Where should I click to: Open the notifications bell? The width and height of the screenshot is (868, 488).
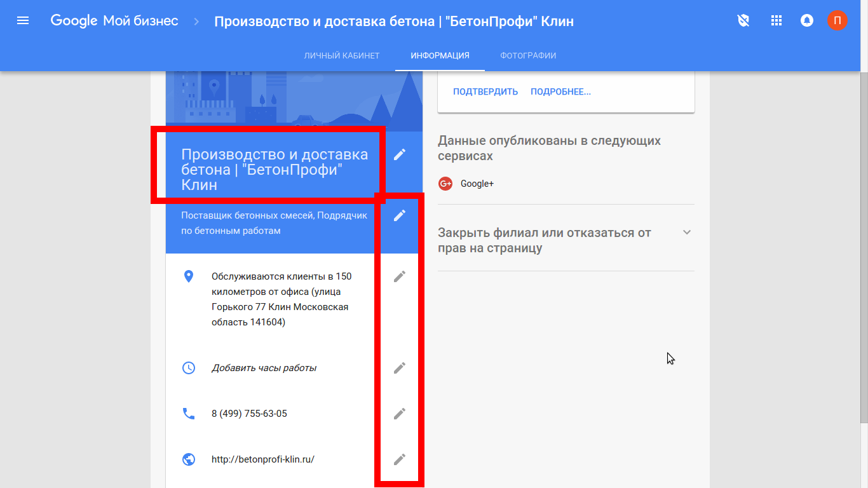[x=807, y=21]
